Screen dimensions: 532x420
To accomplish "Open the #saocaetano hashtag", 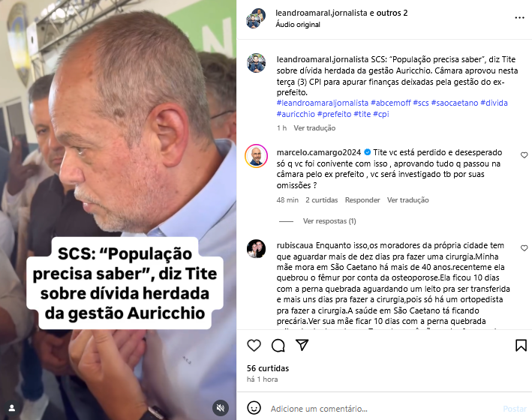I will click(454, 103).
